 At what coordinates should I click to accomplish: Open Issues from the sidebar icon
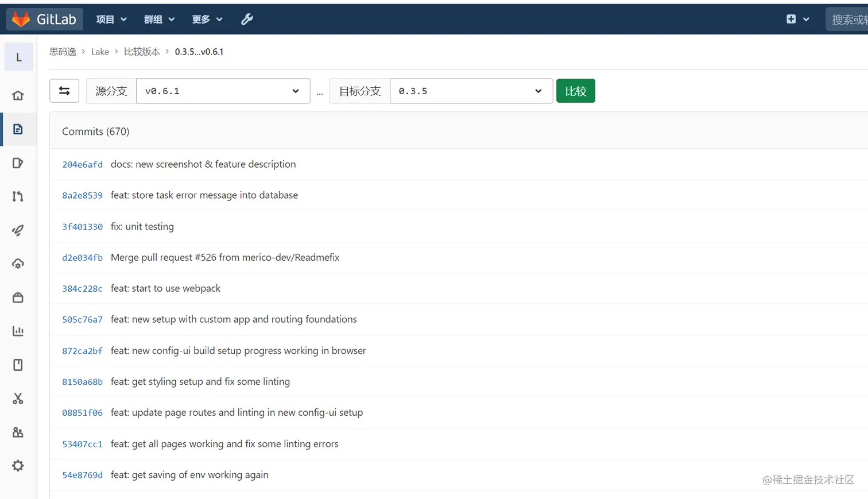[18, 163]
